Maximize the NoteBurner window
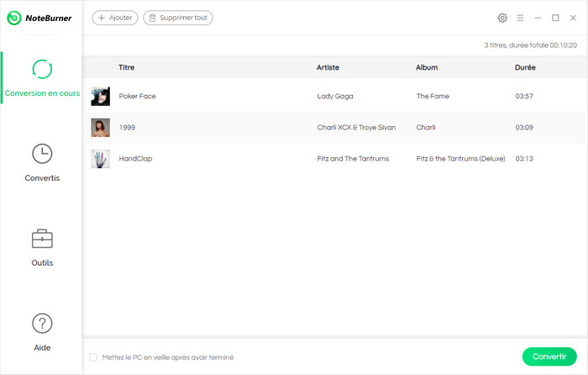 [555, 18]
